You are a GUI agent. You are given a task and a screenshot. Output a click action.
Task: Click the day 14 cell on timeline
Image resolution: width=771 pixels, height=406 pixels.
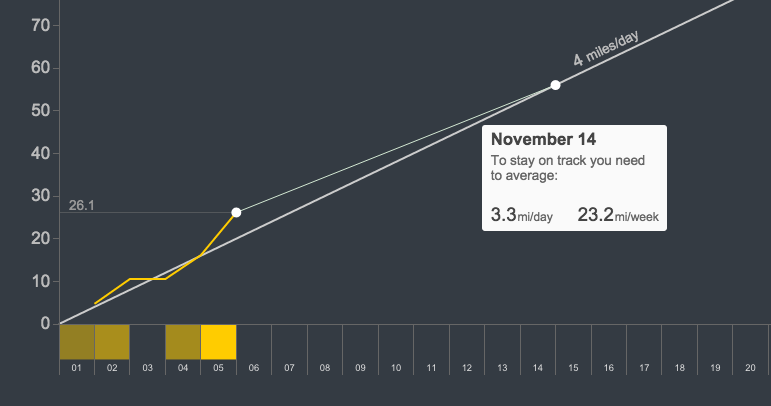(538, 342)
